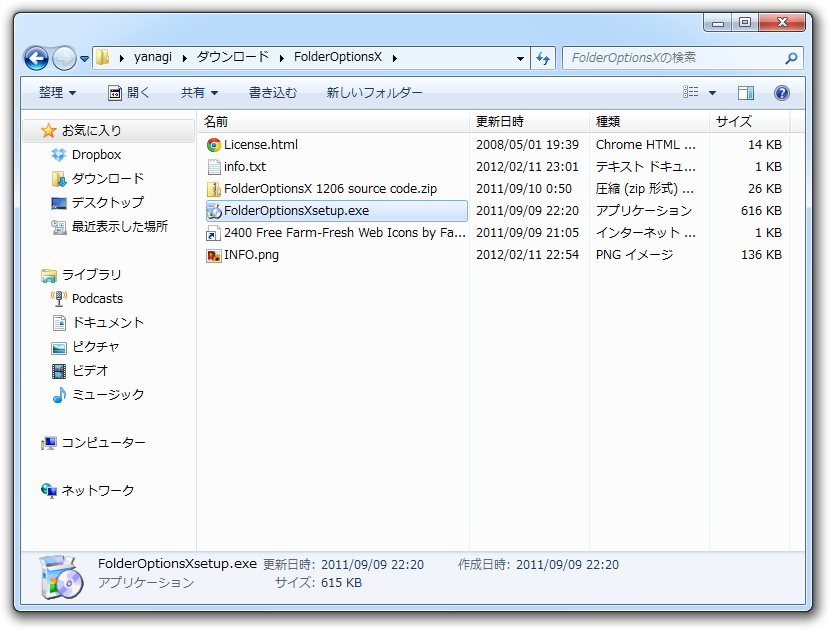Screen dimensions: 830x631
Task: Click the 開く toolbar button
Action: 129,93
